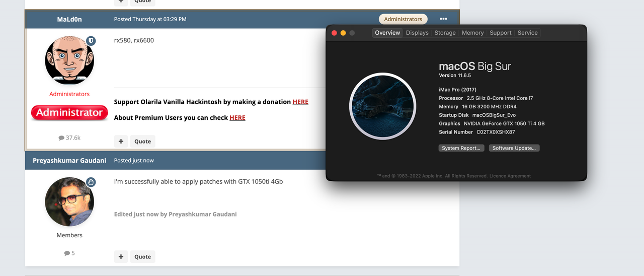Open MaLd0n's profile from the username
The image size is (644, 276).
click(x=69, y=19)
